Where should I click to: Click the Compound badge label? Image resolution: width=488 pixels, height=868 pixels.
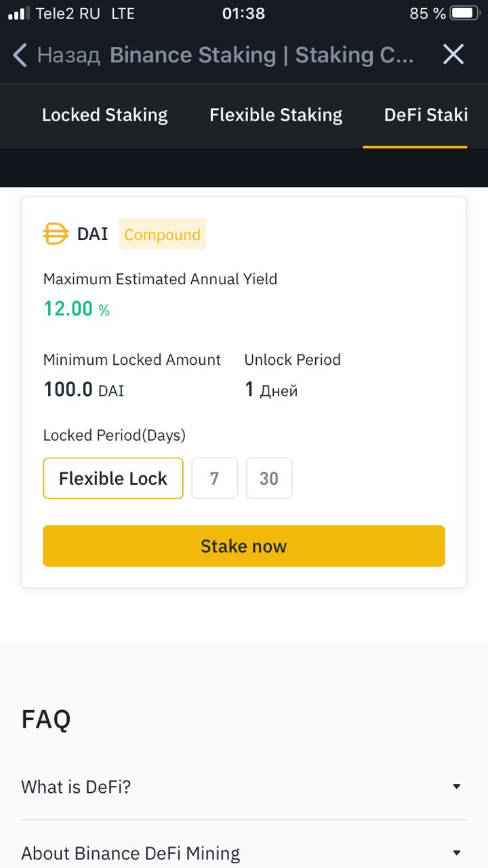point(163,234)
